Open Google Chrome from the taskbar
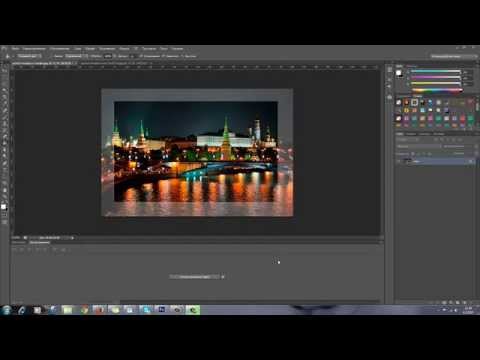 coord(84,310)
